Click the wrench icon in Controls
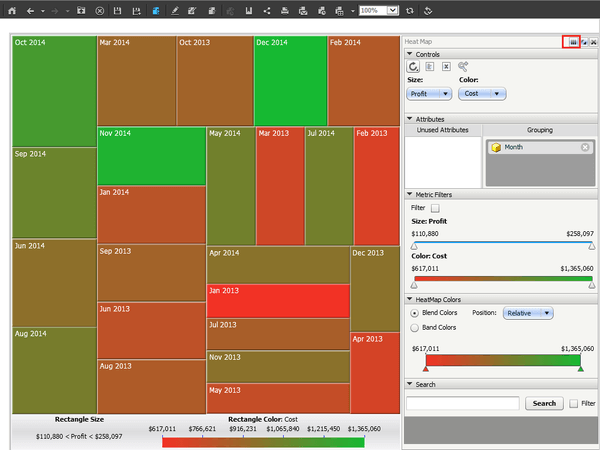This screenshot has width=600, height=450. click(x=463, y=67)
